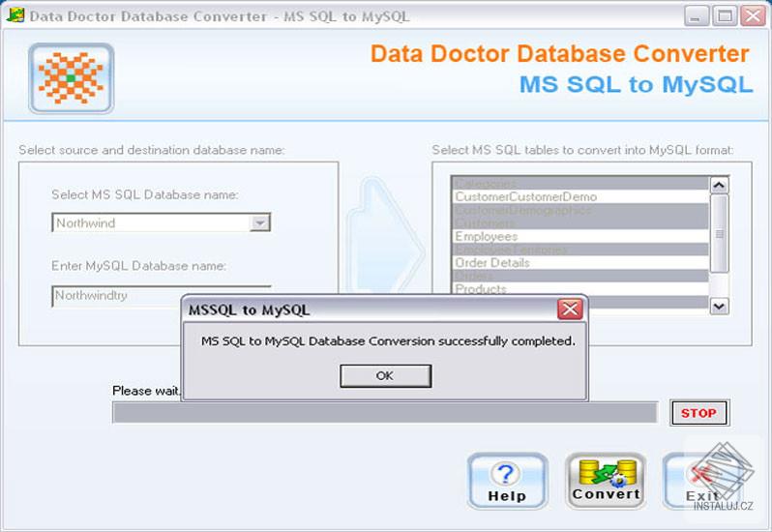Select the highlighted CustomerDemographics row
772x532 pixels.
(x=580, y=210)
